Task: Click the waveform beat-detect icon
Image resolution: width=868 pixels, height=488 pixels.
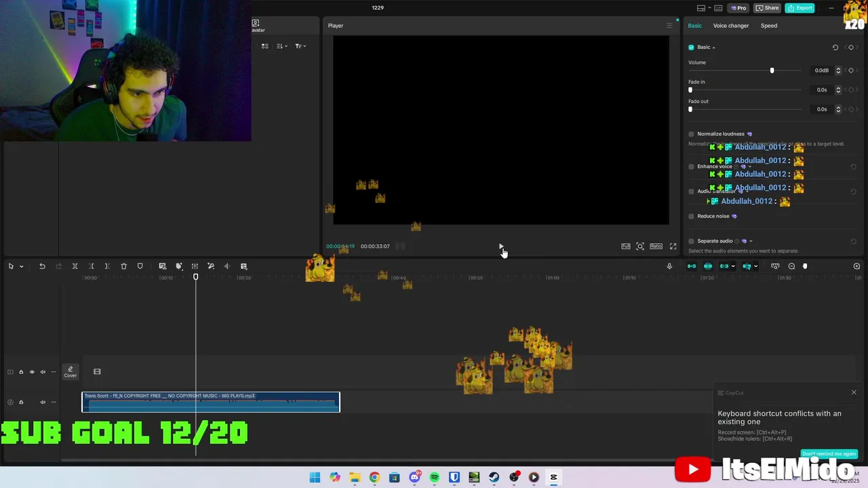Action: click(x=226, y=266)
